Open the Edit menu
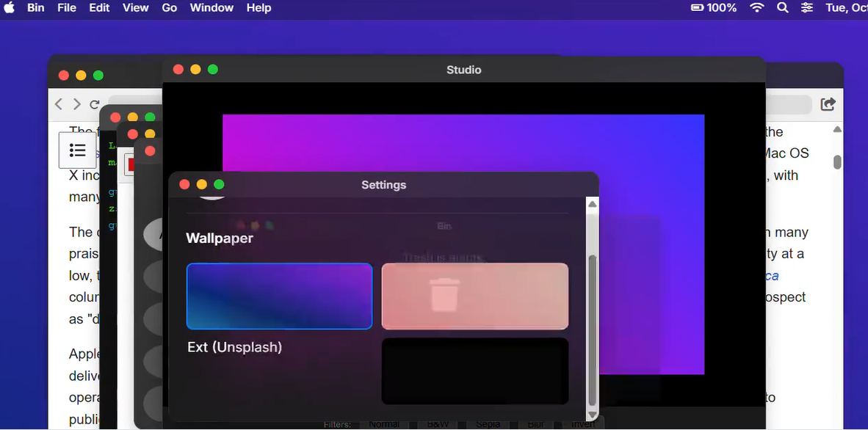Image resolution: width=868 pixels, height=430 pixels. (100, 8)
